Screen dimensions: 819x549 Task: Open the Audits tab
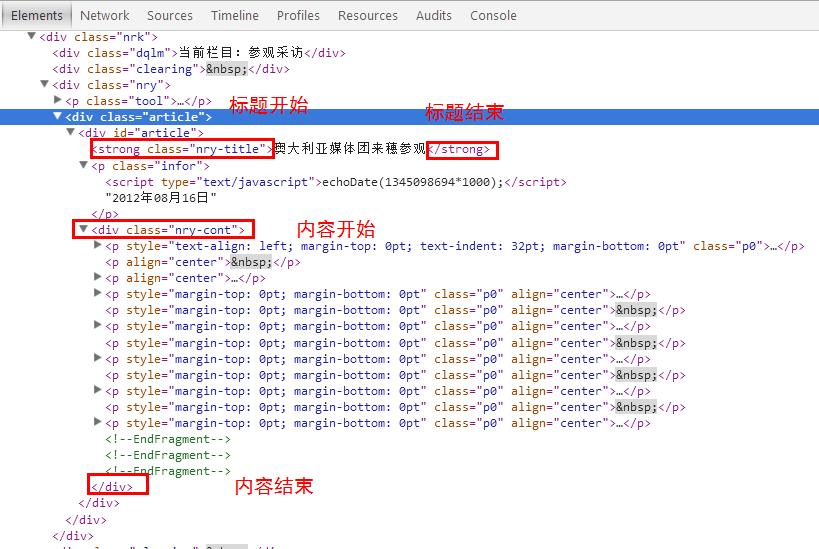434,16
